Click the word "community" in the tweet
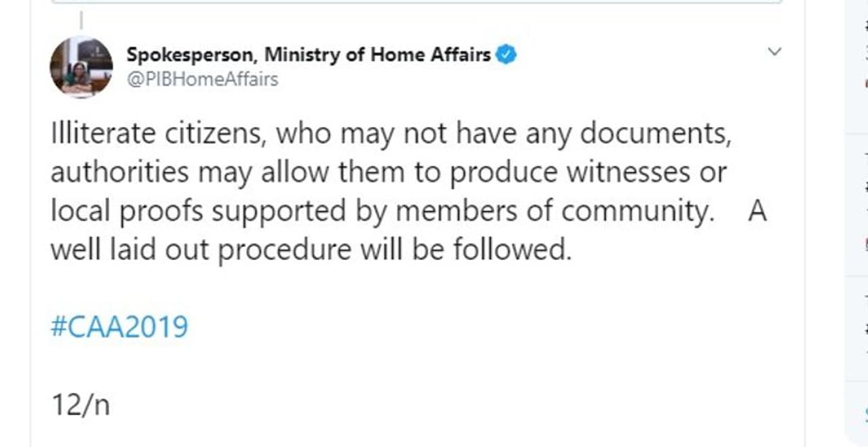868x447 pixels. coord(637,211)
